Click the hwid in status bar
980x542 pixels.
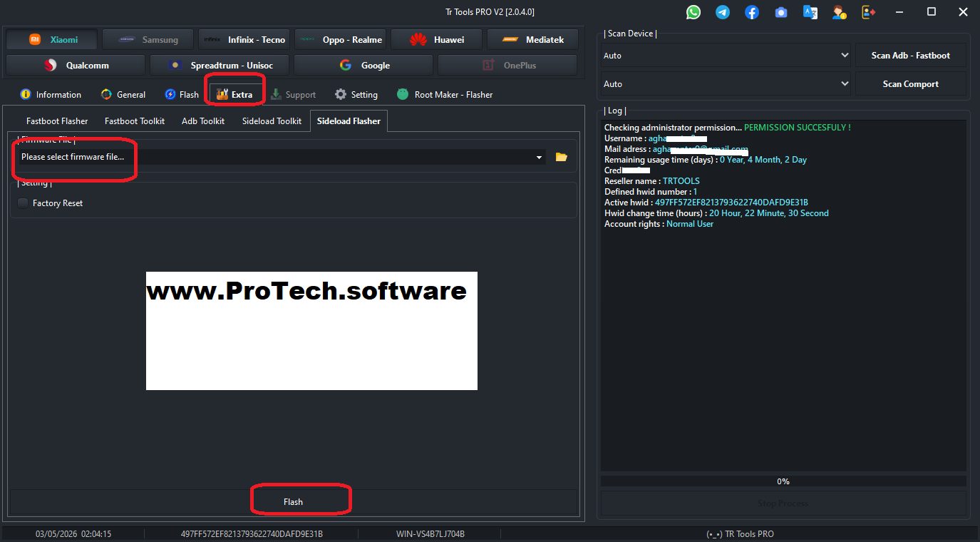252,534
